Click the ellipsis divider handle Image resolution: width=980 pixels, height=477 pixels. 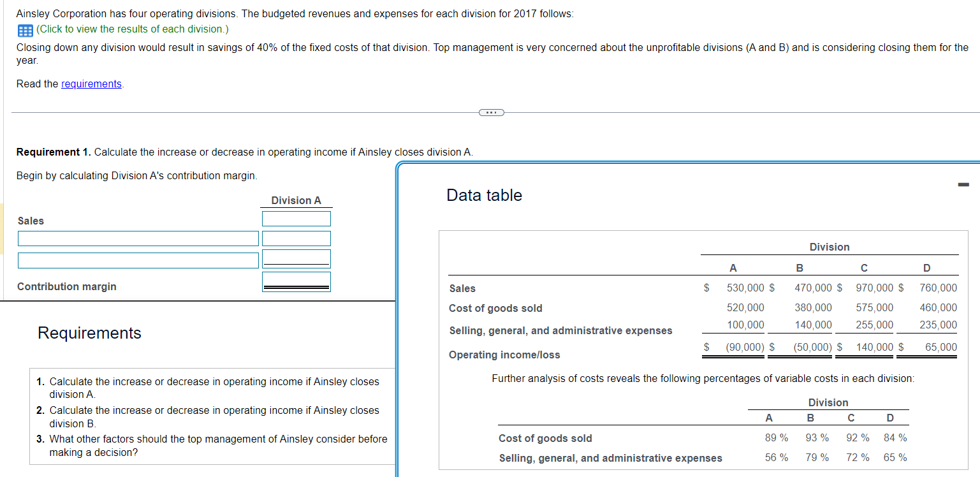[491, 113]
